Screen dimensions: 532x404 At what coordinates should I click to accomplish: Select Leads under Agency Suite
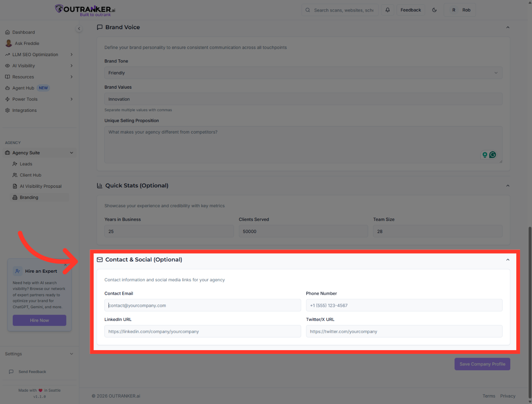25,163
